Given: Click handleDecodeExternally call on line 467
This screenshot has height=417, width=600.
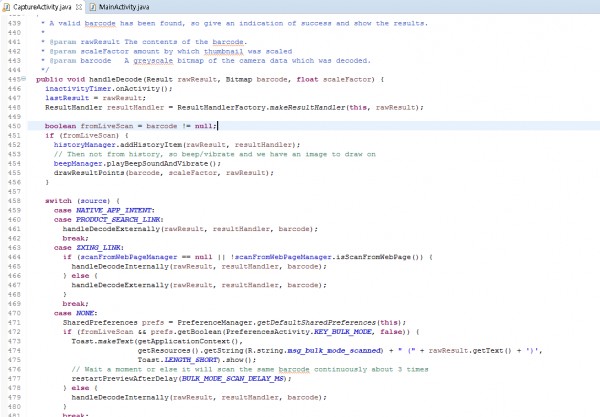Looking at the screenshot, I should click(120, 285).
